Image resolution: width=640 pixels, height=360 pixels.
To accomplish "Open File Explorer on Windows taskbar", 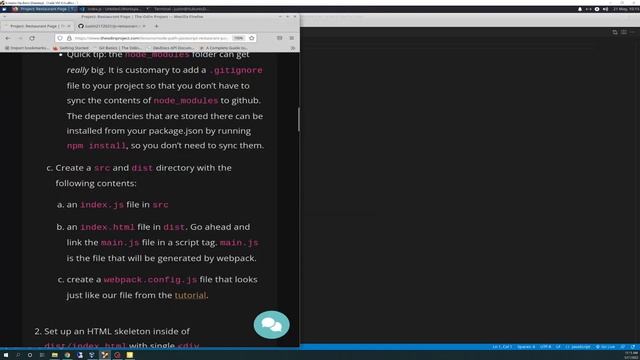I will pyautogui.click(x=55, y=355).
